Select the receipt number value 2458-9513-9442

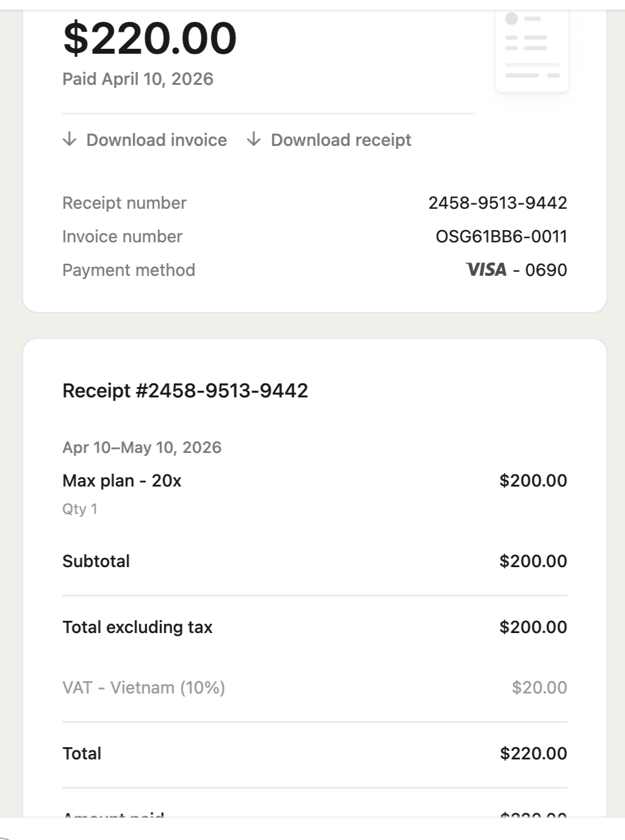coord(497,203)
